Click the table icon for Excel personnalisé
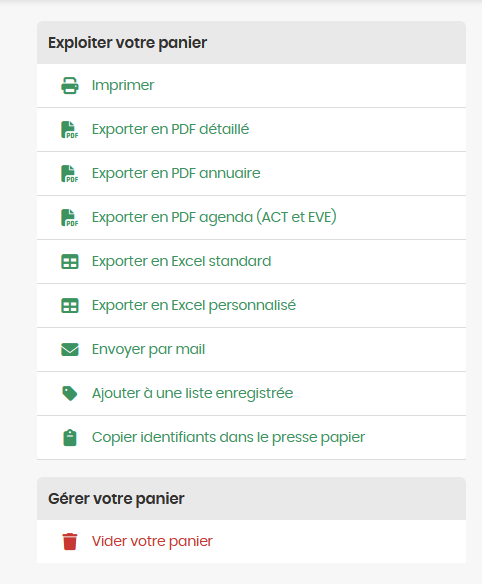Viewport: 482px width, 584px height. 70,305
